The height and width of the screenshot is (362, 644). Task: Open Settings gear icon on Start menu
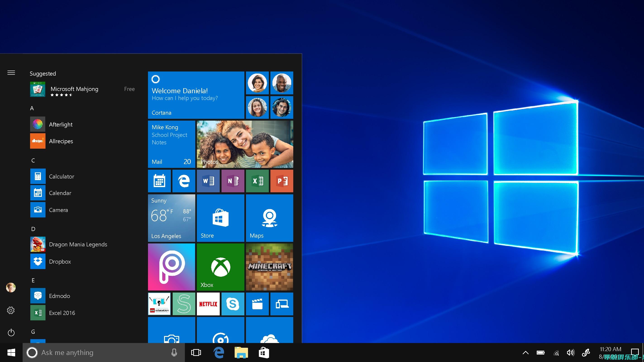point(11,310)
